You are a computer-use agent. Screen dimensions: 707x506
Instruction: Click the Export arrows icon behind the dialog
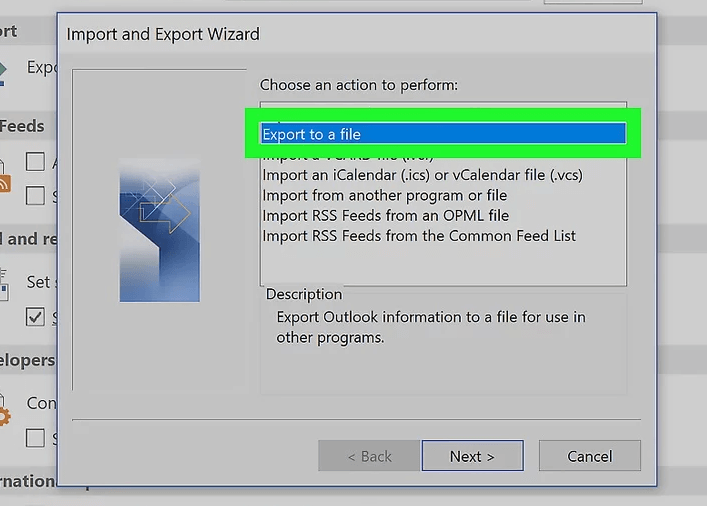click(5, 68)
